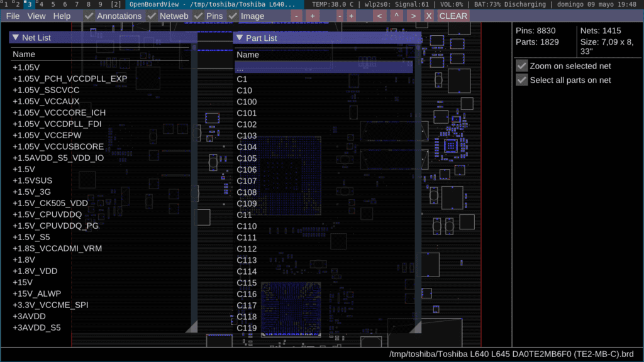The height and width of the screenshot is (362, 644).
Task: Click the Name header in Net List
Action: pyautogui.click(x=24, y=54)
